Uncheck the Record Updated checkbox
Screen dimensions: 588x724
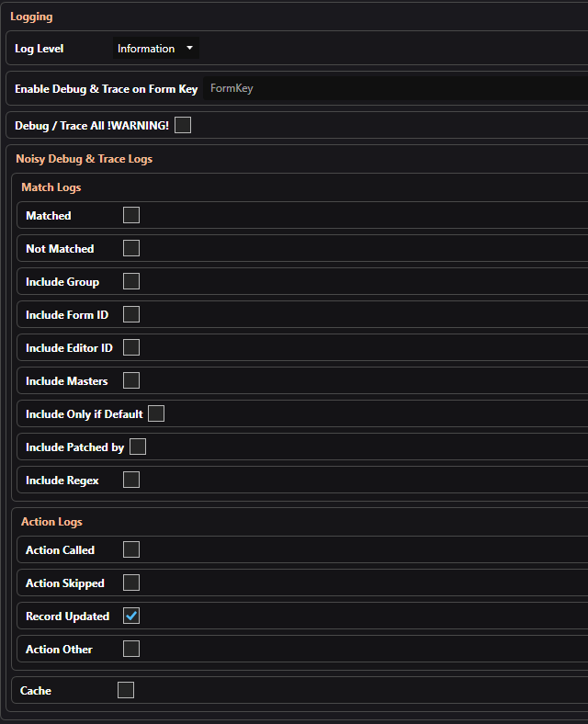click(131, 616)
